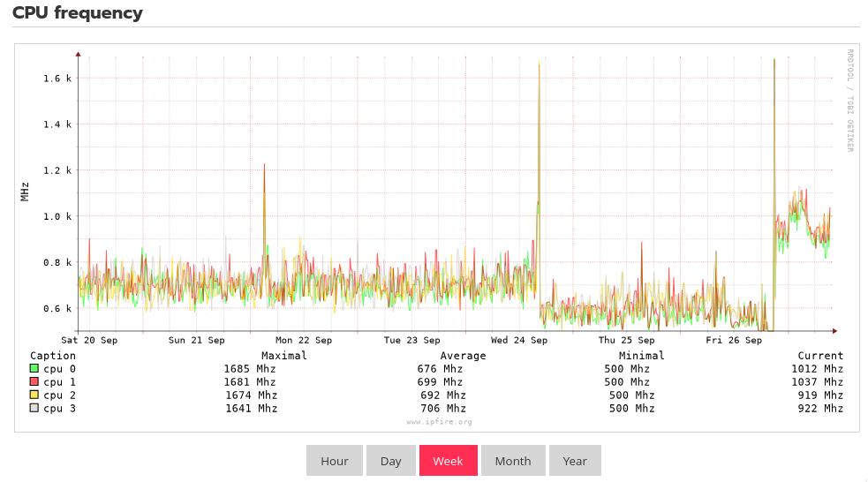The width and height of the screenshot is (868, 482).
Task: Click the Maximal column header in legend
Action: pos(283,356)
